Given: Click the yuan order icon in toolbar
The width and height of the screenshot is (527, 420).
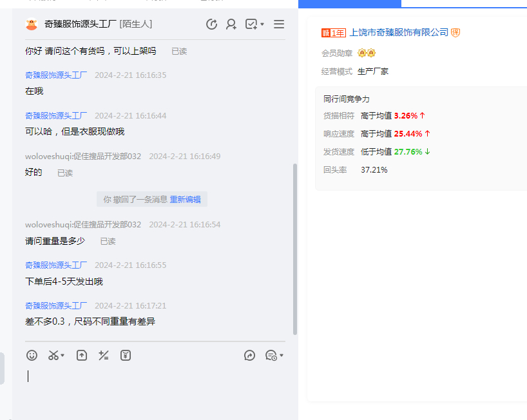Looking at the screenshot, I should click(126, 355).
